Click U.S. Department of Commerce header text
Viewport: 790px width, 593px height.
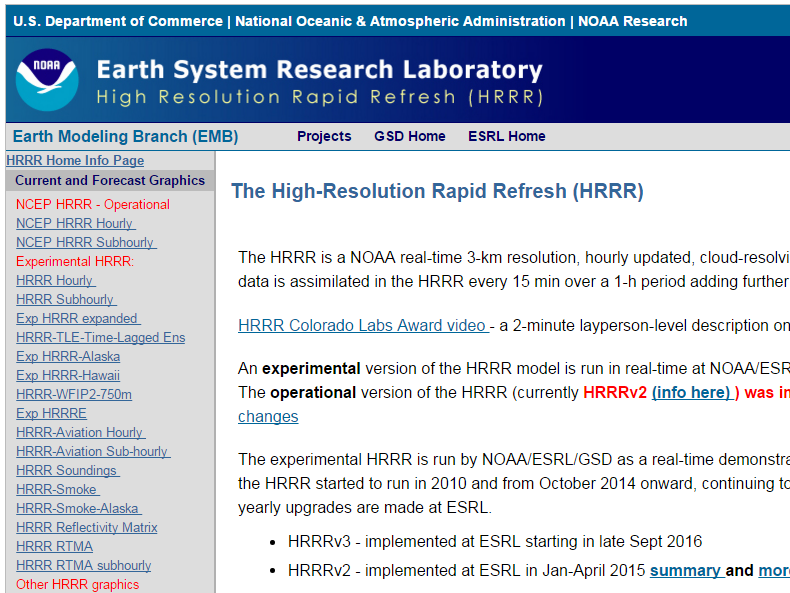click(x=118, y=21)
